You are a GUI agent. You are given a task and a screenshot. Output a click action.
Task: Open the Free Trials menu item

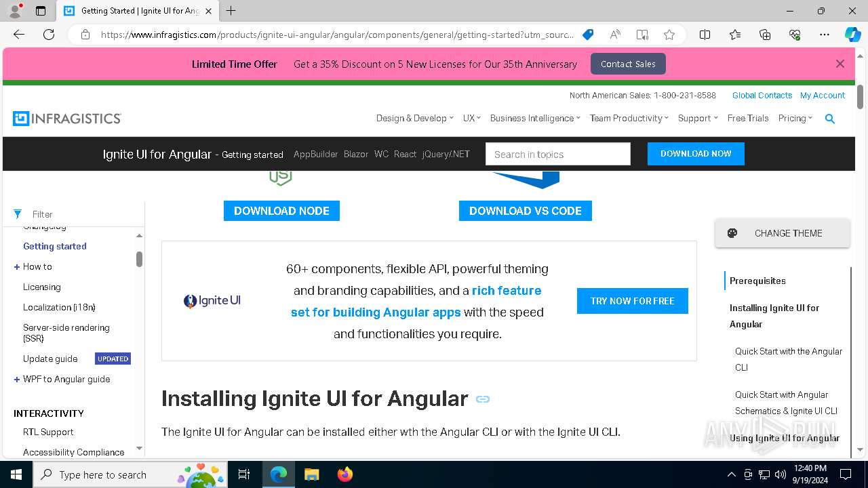tap(748, 118)
